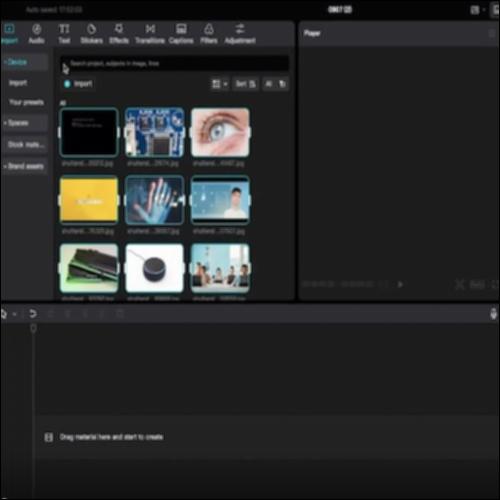Select the eye close-up image thumbnail
500x500 pixels.
tap(220, 132)
